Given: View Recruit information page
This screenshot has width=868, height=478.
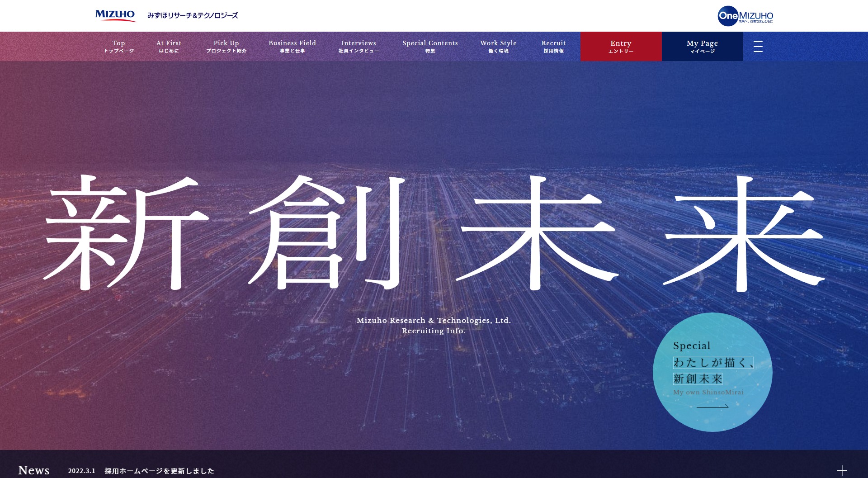Looking at the screenshot, I should tap(553, 47).
